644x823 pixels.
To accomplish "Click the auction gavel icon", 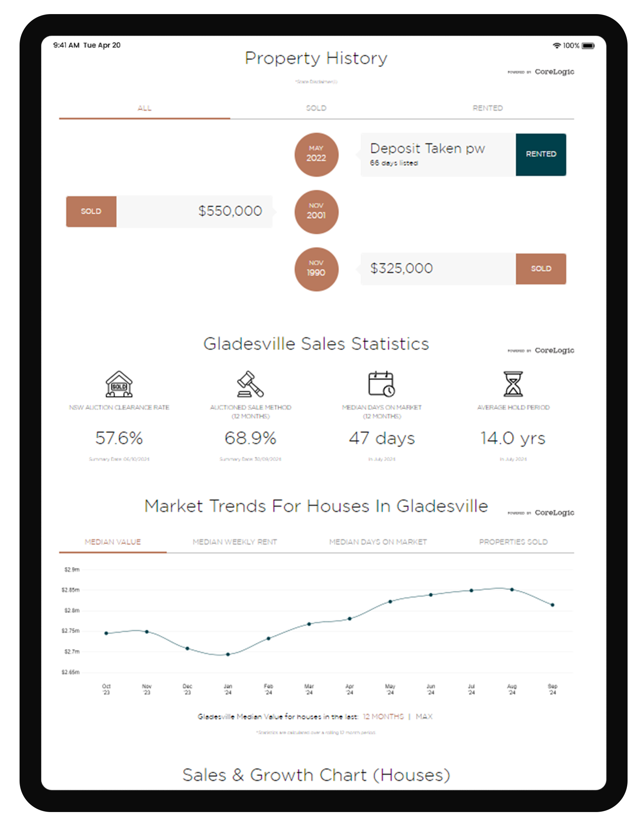I will [x=250, y=384].
